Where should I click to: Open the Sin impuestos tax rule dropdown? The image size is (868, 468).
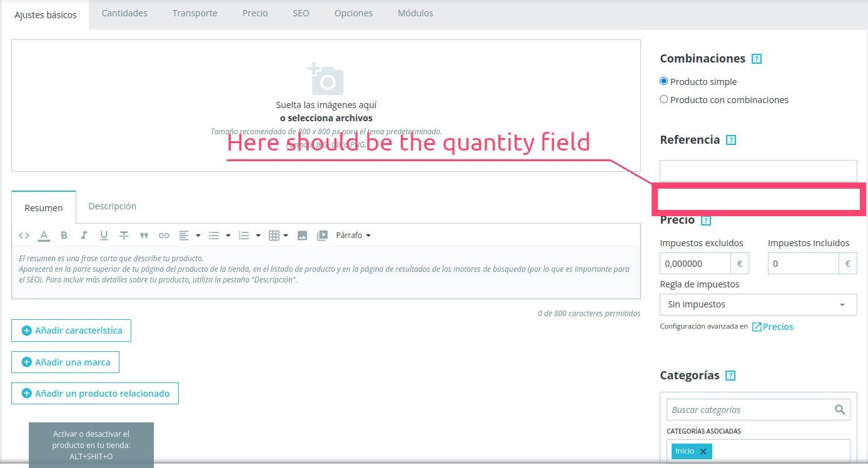point(758,304)
